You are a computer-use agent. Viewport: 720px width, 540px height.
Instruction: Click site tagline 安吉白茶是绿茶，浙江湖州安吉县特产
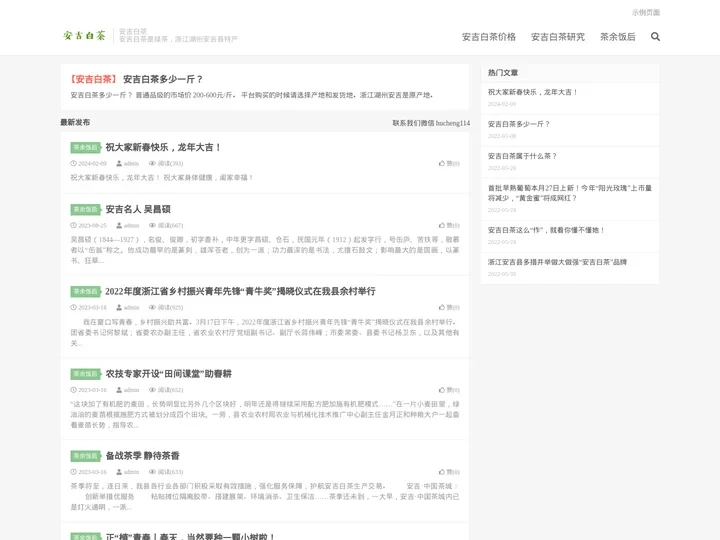pos(179,39)
